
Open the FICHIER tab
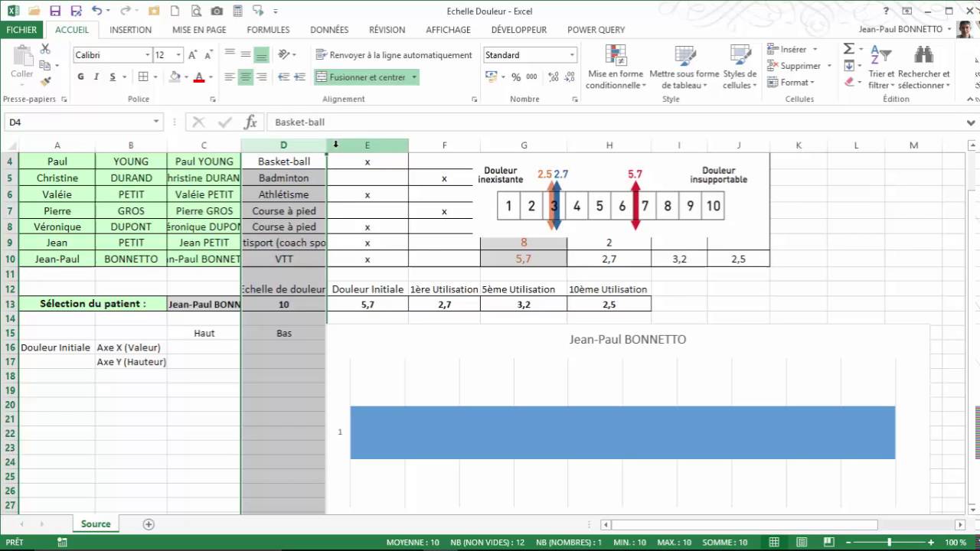coord(21,30)
